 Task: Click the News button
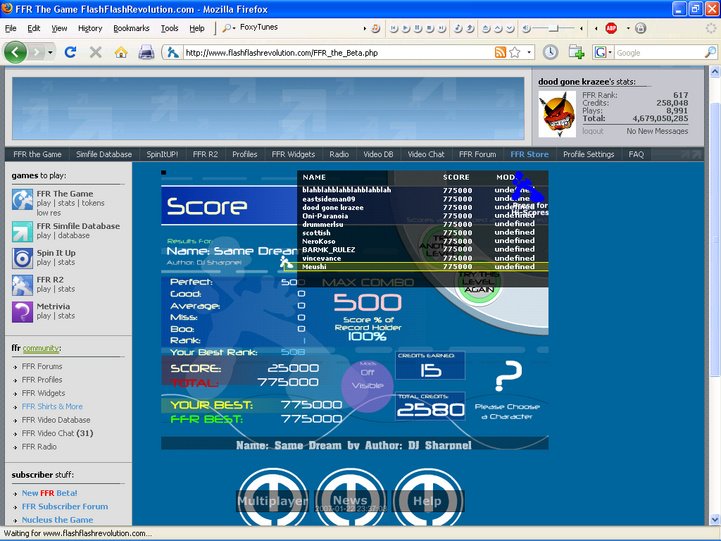pyautogui.click(x=350, y=501)
